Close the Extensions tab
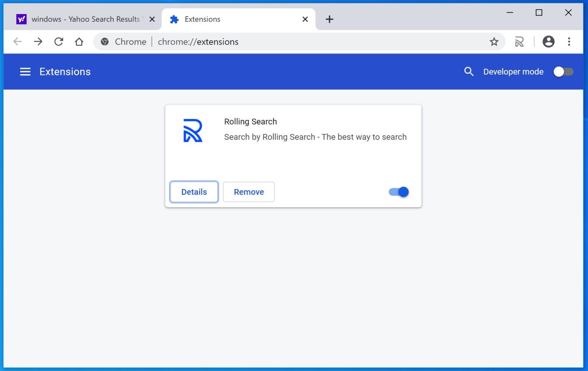 coord(305,19)
